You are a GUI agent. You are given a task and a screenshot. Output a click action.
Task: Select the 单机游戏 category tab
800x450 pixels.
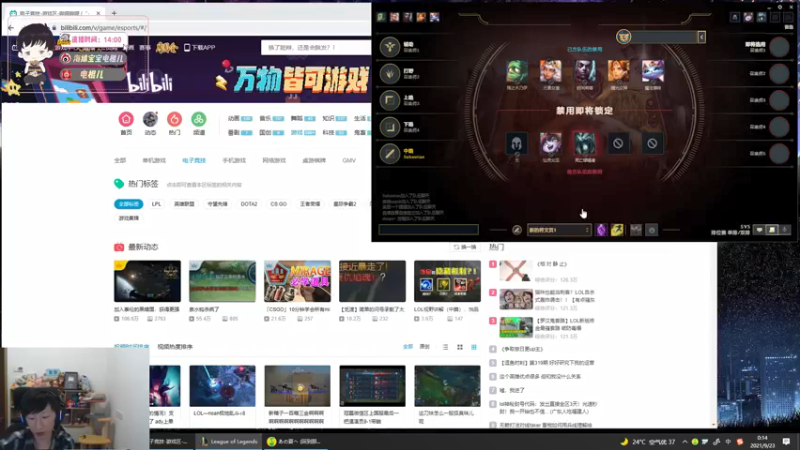coord(154,160)
